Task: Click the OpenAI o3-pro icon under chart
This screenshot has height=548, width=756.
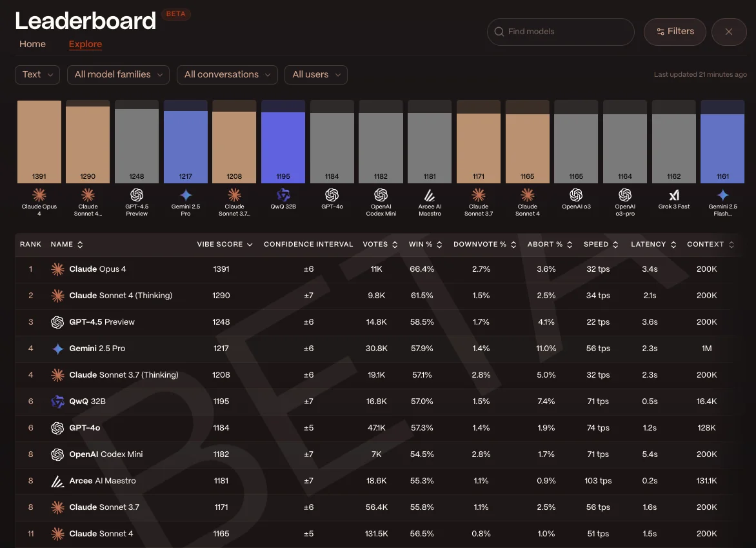Action: 625,195
